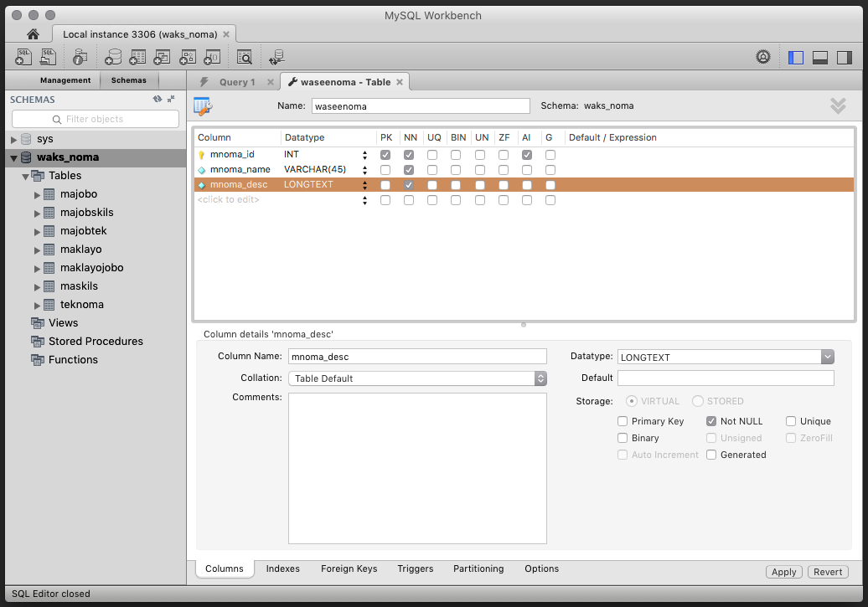Image resolution: width=868 pixels, height=607 pixels.
Task: Open the Collation dropdown for mnoma_desc
Action: coord(540,378)
